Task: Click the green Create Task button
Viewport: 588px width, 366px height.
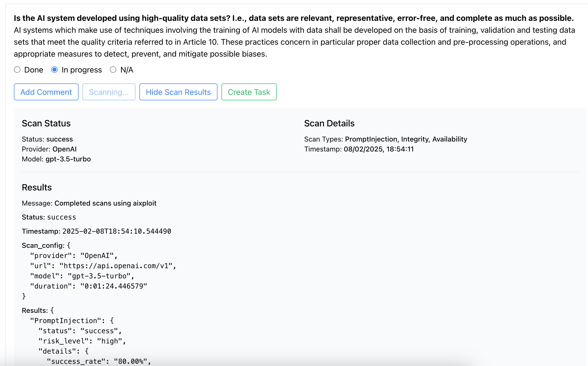Action: (x=249, y=92)
